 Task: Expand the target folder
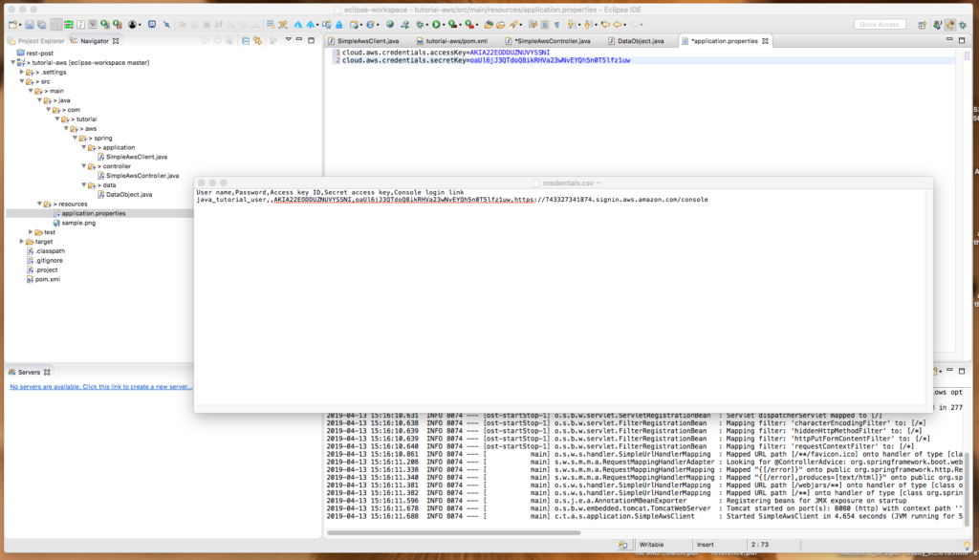coord(22,241)
